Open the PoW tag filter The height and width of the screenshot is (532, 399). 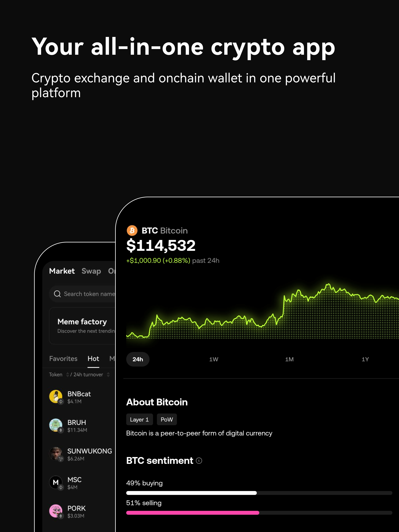pyautogui.click(x=167, y=419)
